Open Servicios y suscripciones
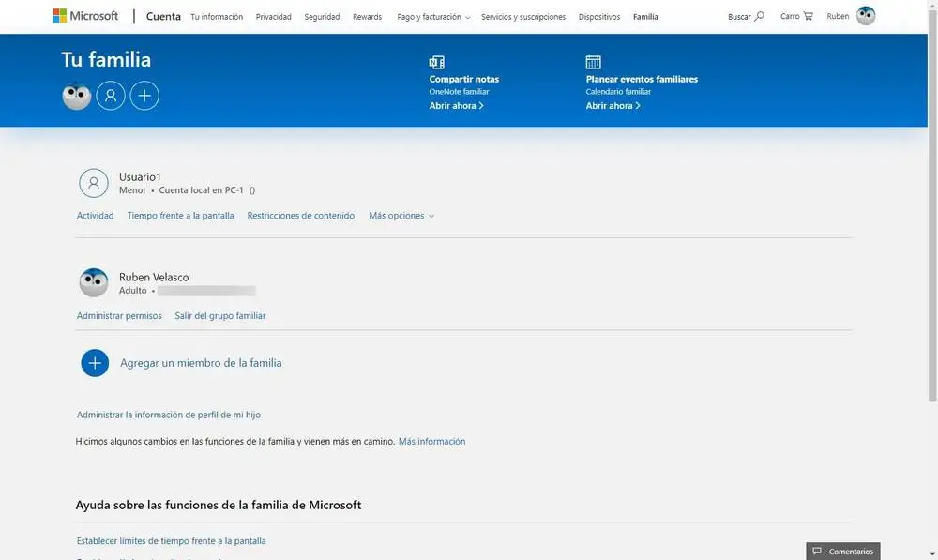This screenshot has height=560, width=938. tap(523, 17)
